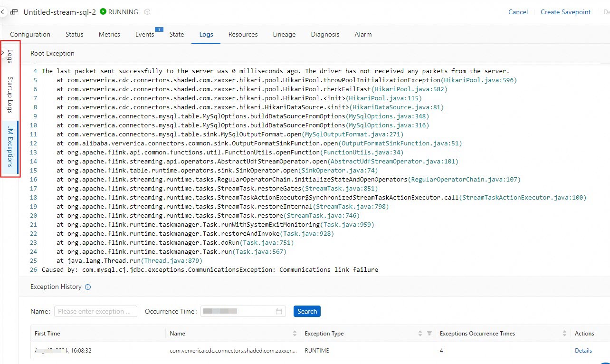Click the Untitled-stream-sql-2 deployment title
The width and height of the screenshot is (610, 364).
click(60, 12)
